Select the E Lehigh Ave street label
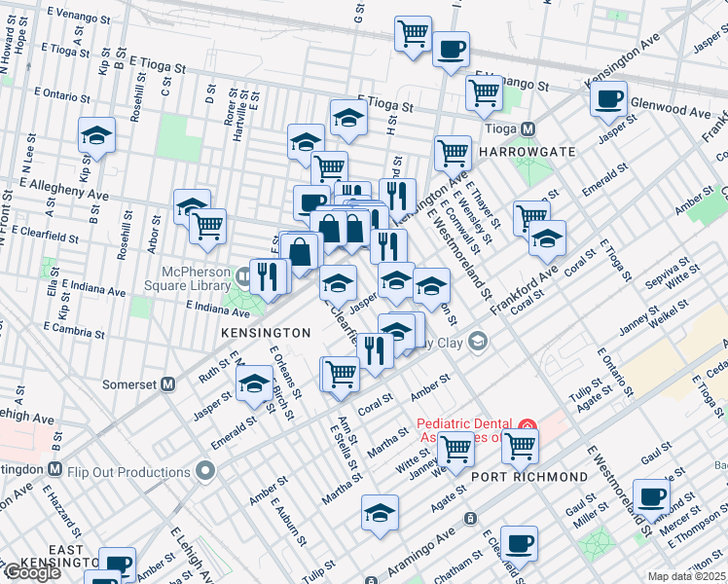 click(193, 554)
